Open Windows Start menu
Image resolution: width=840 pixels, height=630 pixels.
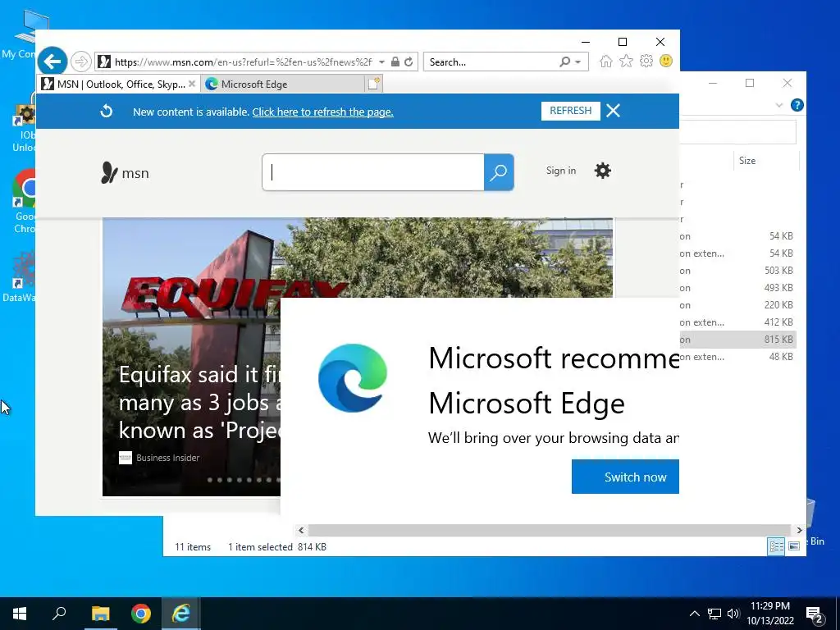20,614
